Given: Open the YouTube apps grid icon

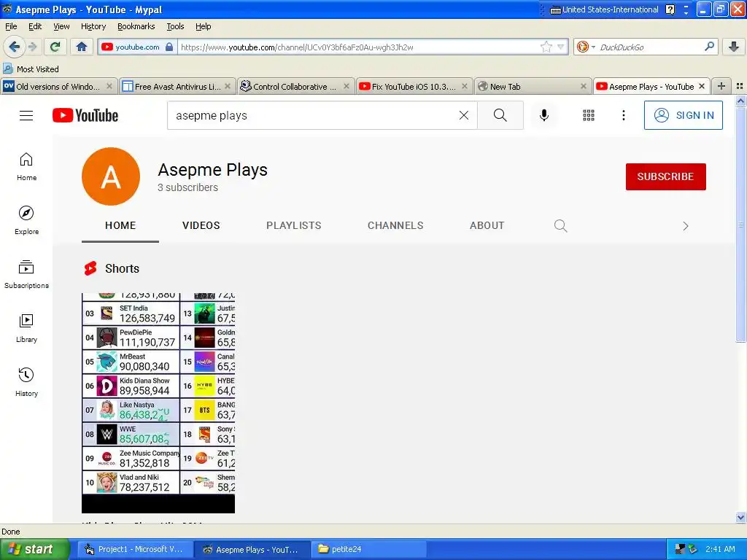Looking at the screenshot, I should pos(589,115).
